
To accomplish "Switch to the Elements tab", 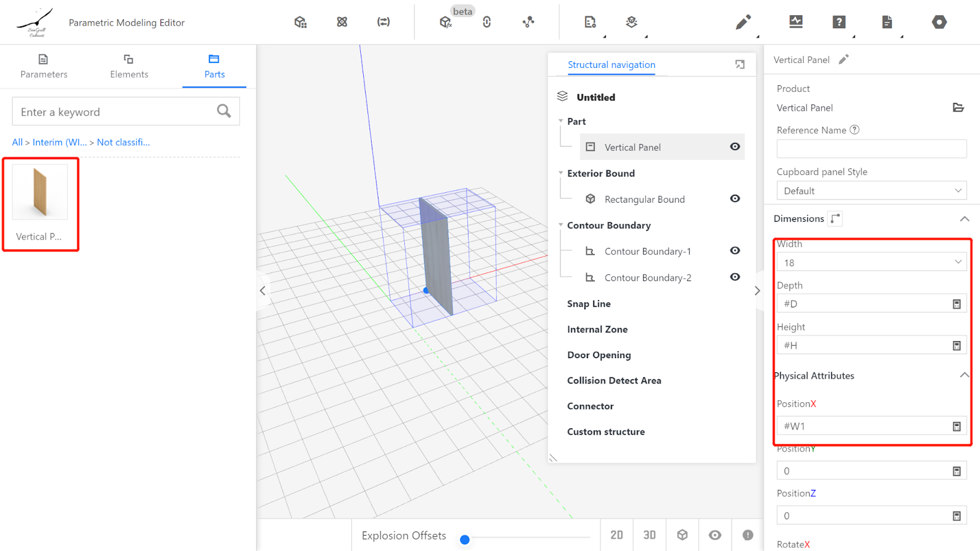I will click(129, 66).
